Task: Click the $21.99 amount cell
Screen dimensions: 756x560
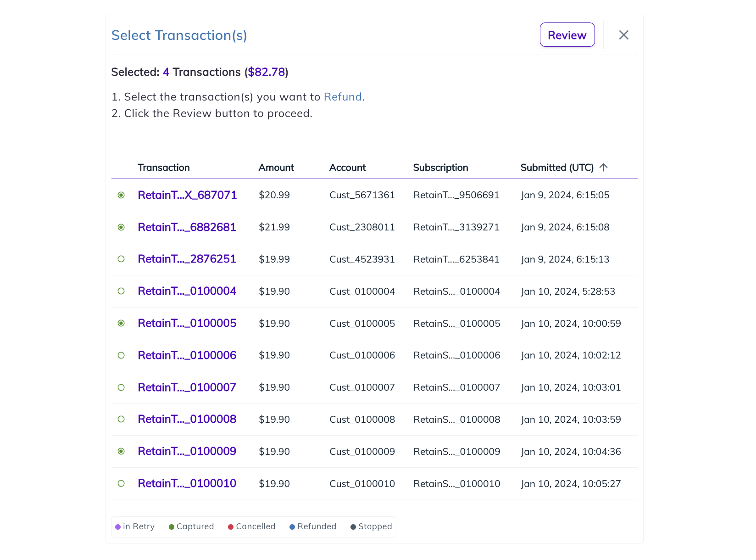Action: point(274,227)
